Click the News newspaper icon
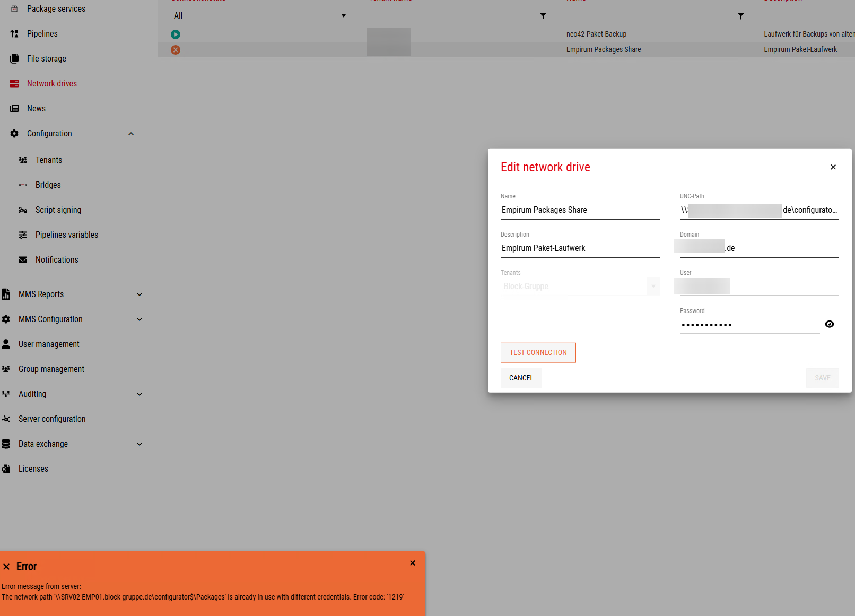The image size is (855, 616). [14, 109]
